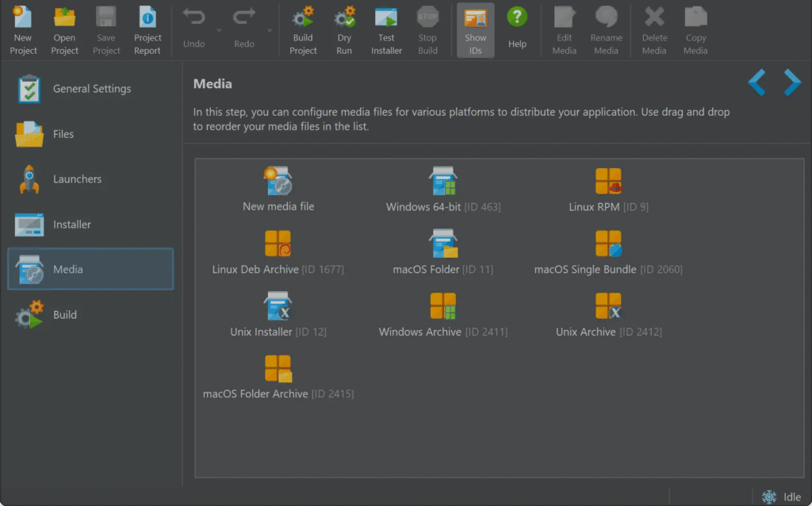
Task: Expand the Undo history dropdown arrow
Action: pyautogui.click(x=217, y=31)
